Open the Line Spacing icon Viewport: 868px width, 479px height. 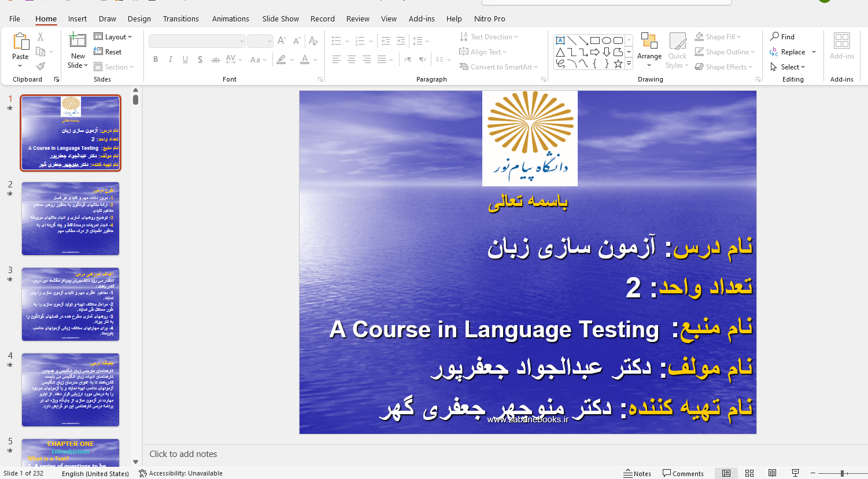tap(418, 41)
